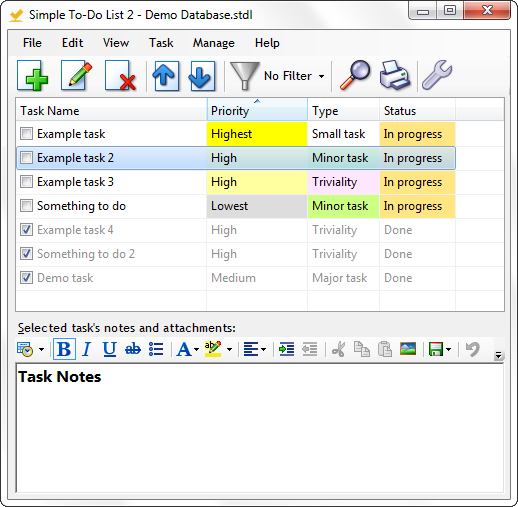Check the Example task checkbox
The image size is (518, 507).
pyautogui.click(x=26, y=134)
